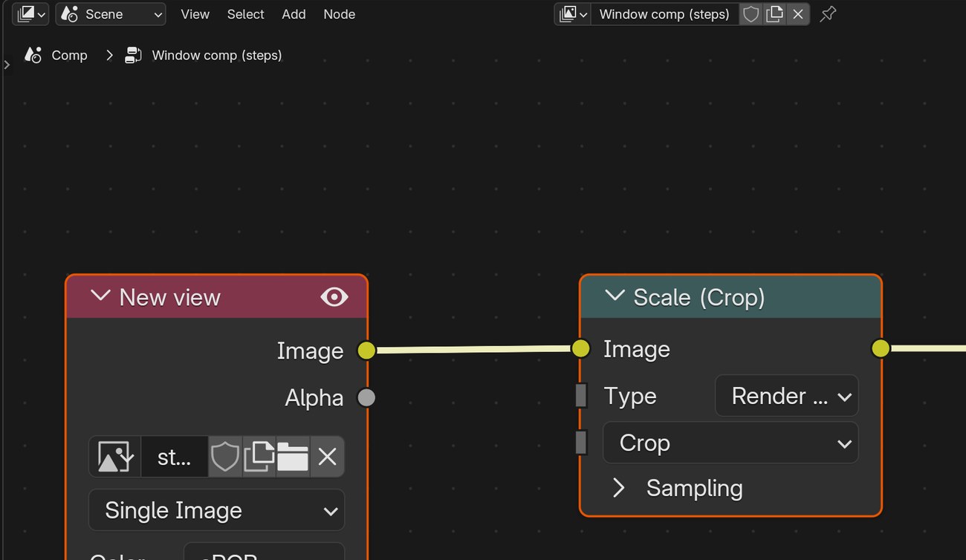Open the Crop frame method dropdown
Viewport: 966px width, 560px height.
[x=730, y=443]
